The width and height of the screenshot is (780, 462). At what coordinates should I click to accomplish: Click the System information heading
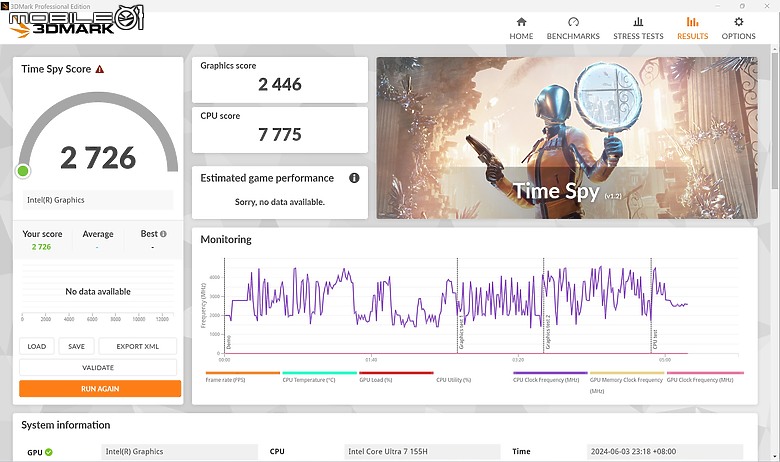(66, 425)
